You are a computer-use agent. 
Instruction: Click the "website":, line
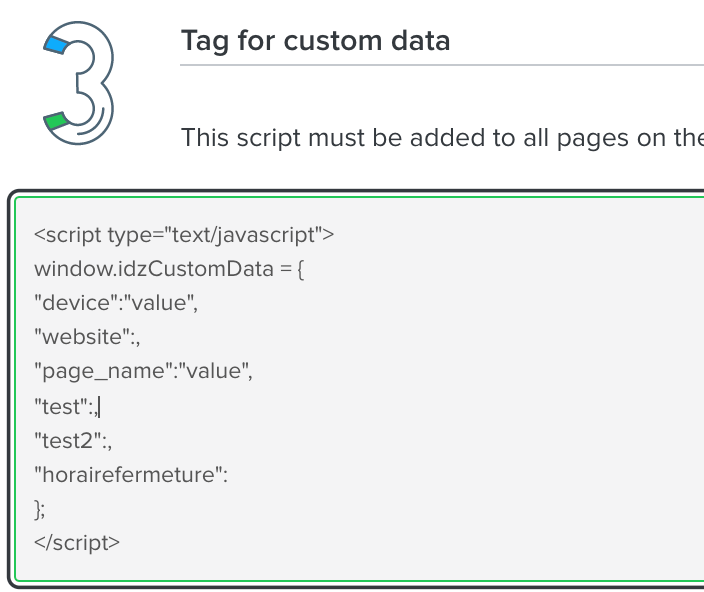click(x=87, y=337)
